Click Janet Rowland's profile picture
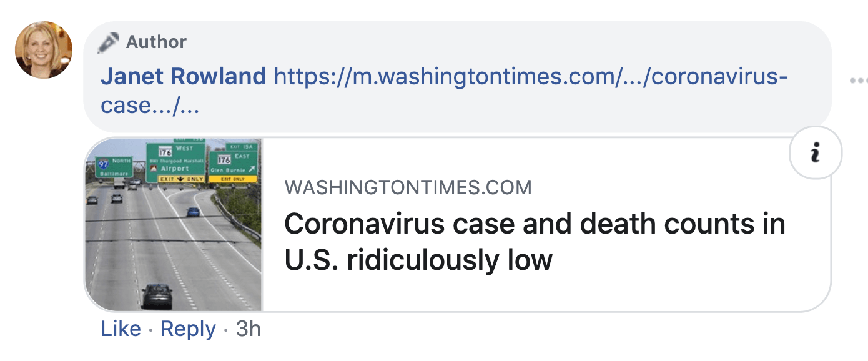 coord(44,50)
